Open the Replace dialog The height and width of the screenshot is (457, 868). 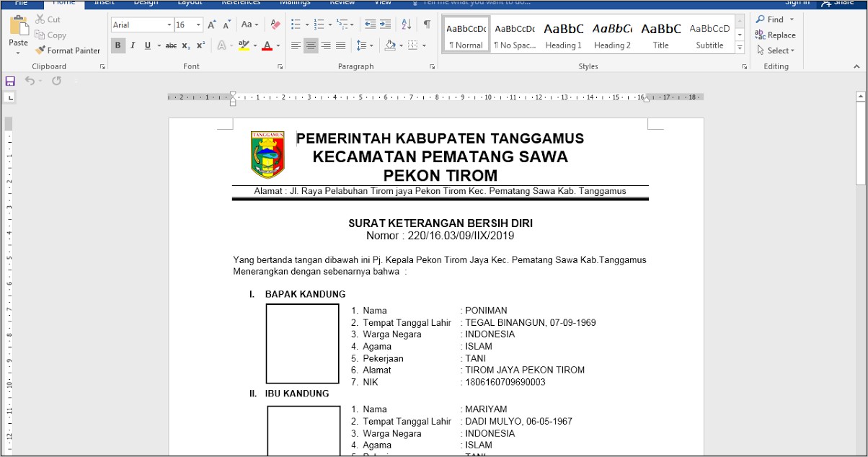click(x=775, y=35)
